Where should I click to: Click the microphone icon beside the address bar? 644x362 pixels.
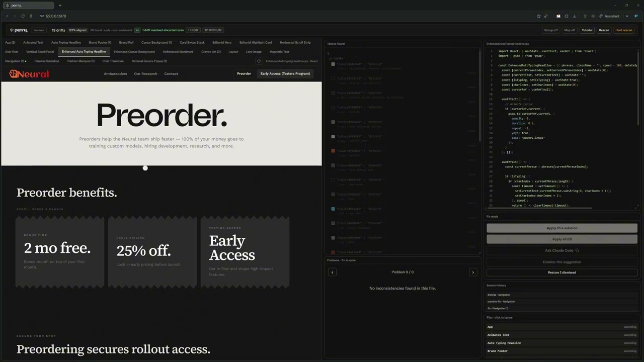click(31, 16)
